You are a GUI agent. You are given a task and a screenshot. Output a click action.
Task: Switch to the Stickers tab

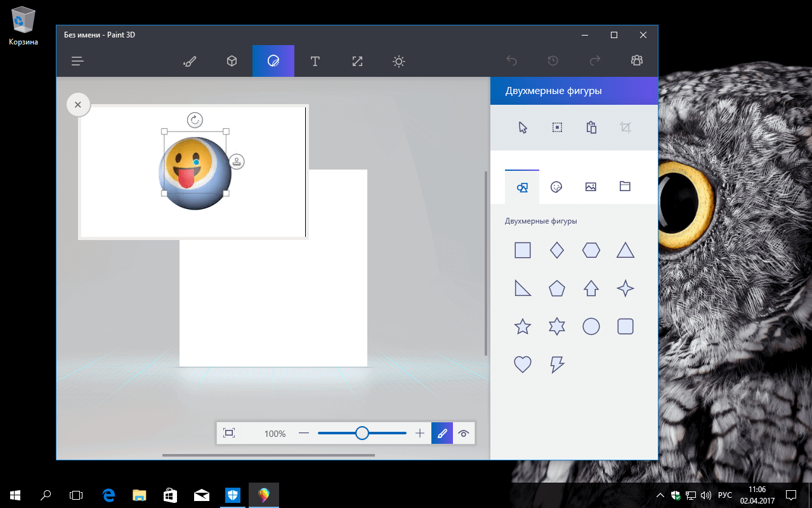click(556, 186)
